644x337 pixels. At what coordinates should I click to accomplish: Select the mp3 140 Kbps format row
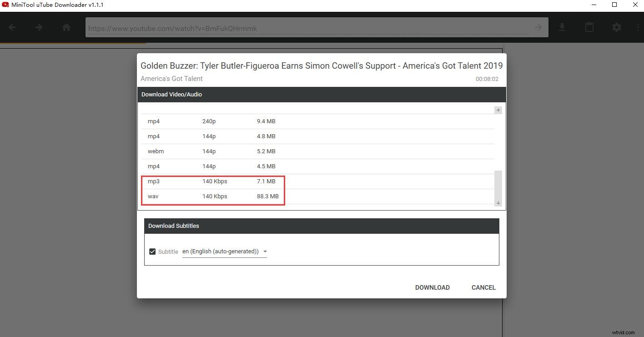213,181
